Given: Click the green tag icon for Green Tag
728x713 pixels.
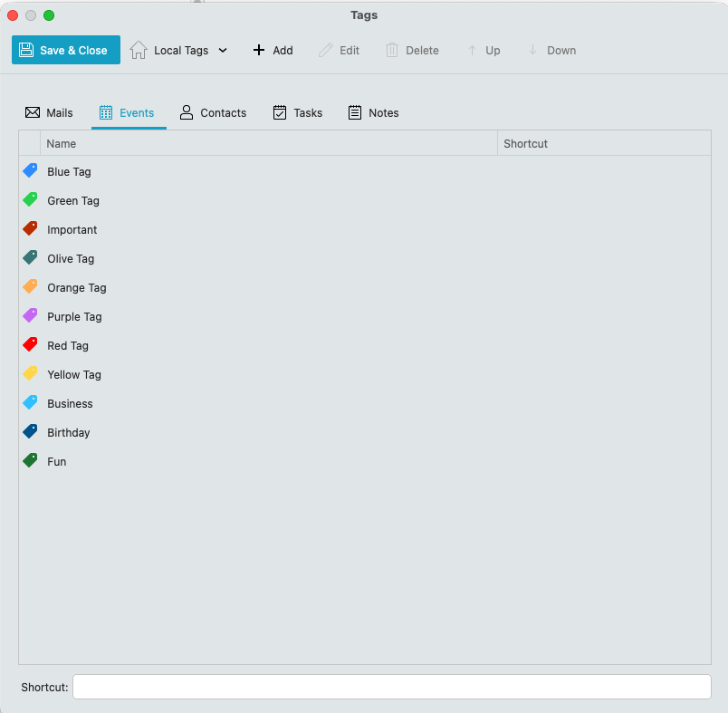Looking at the screenshot, I should pyautogui.click(x=30, y=200).
